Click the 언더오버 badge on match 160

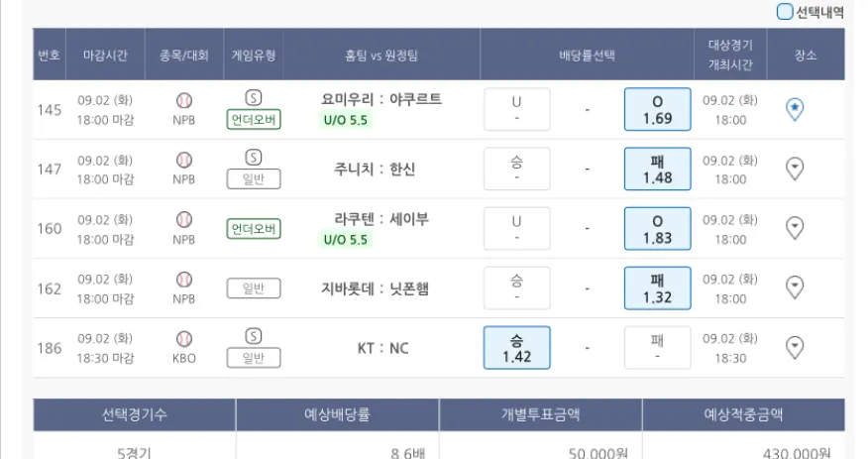click(x=254, y=229)
